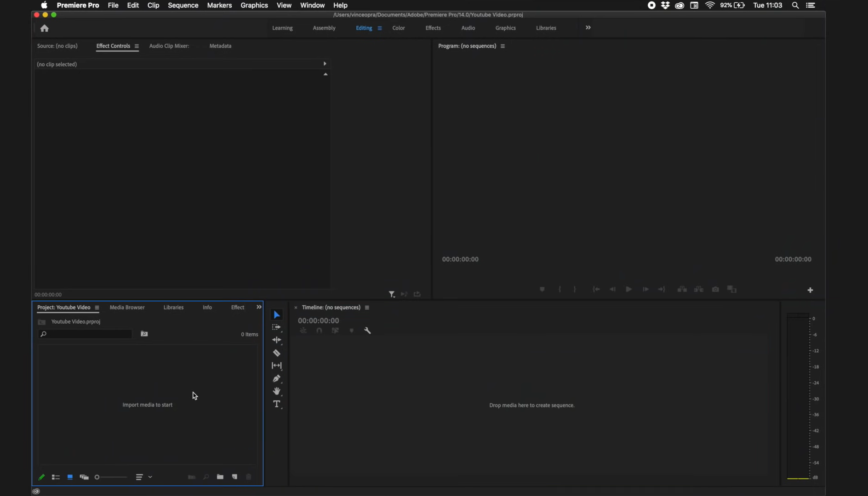Switch to the Learning workspace

pos(282,28)
